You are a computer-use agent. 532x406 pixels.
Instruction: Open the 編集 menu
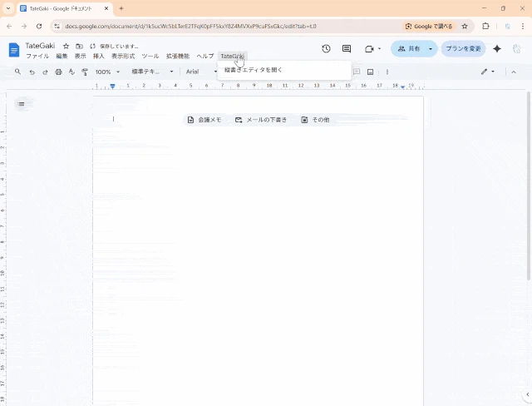62,57
